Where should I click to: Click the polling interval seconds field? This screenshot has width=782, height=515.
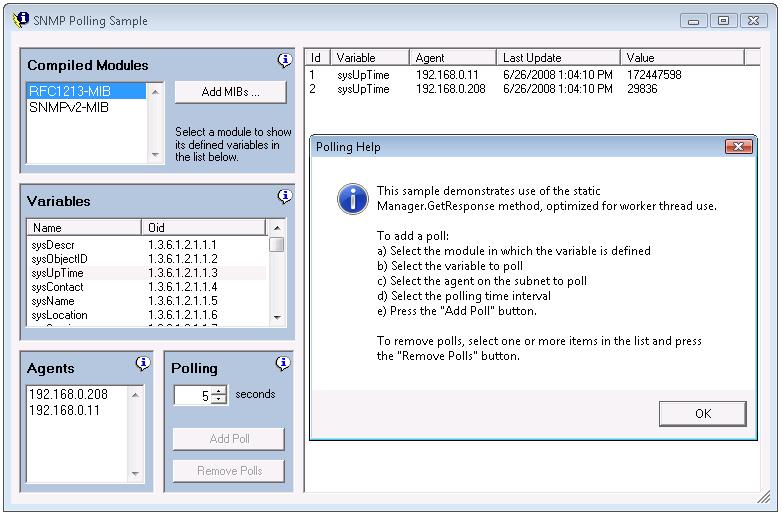(193, 395)
